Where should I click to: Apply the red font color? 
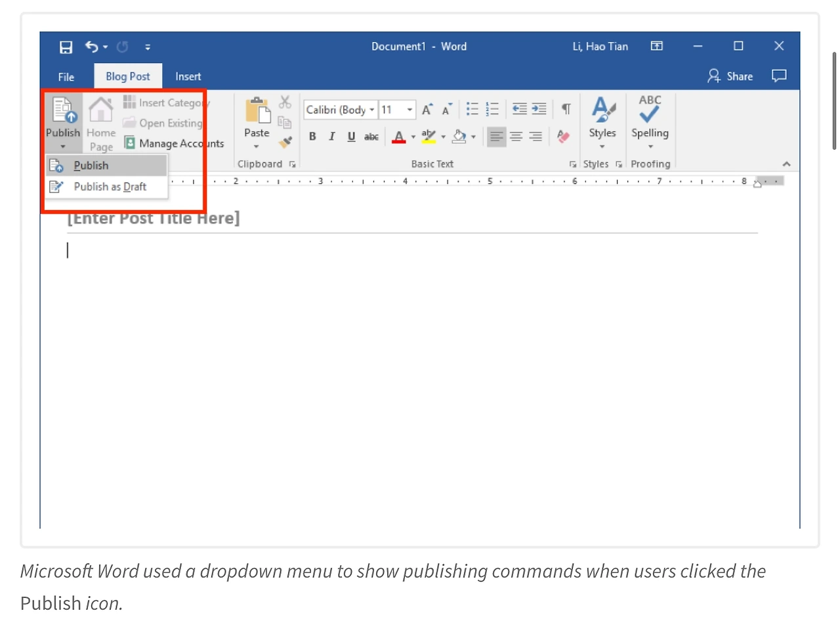point(399,137)
